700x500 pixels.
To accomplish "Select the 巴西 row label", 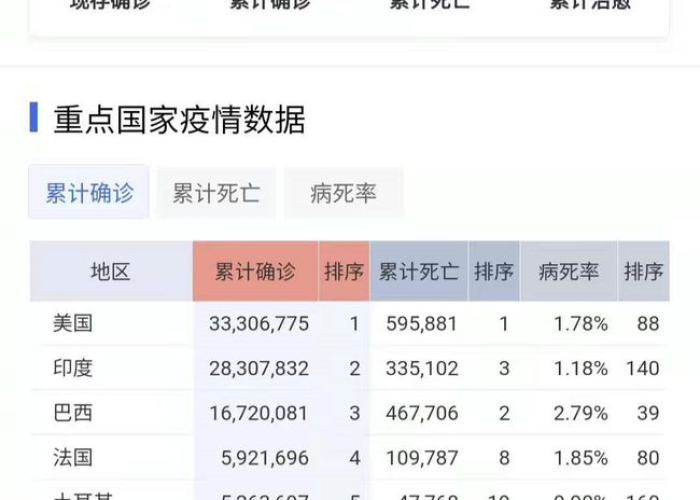I will (x=73, y=412).
